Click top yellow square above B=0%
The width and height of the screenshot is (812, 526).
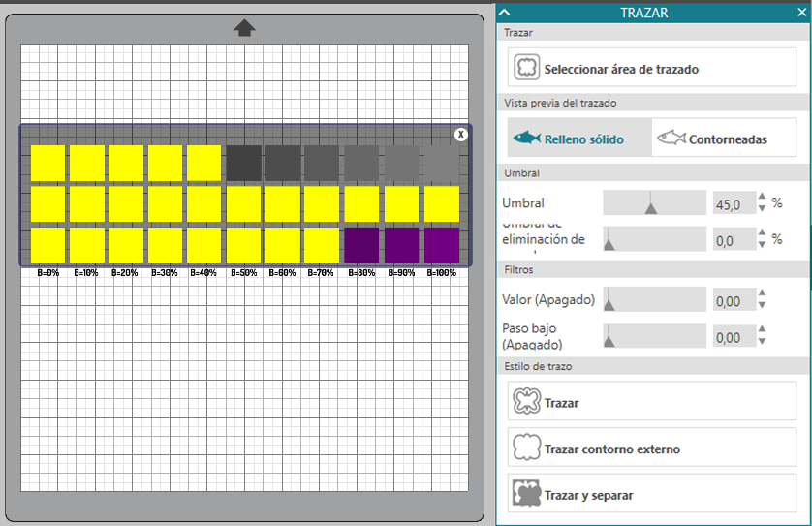(x=48, y=163)
